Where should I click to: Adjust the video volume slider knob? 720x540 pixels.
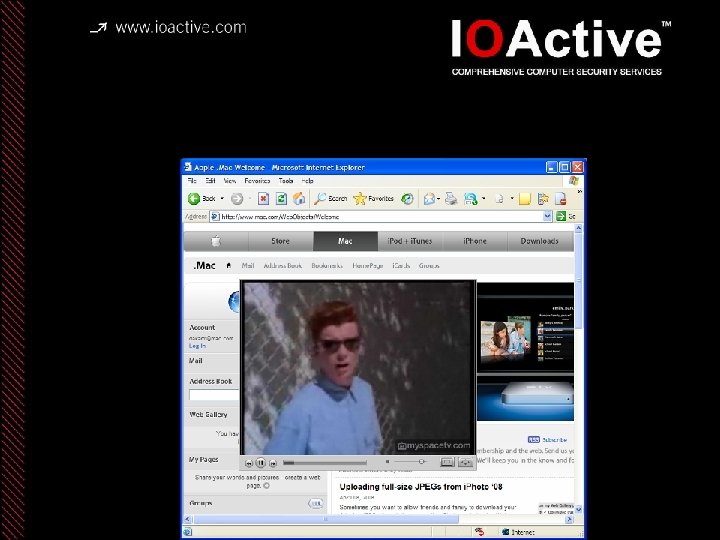click(421, 461)
